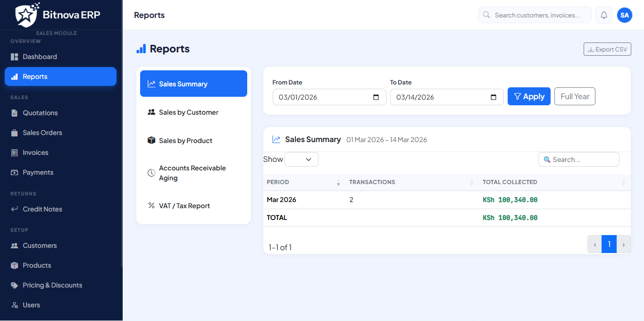Click the Apply filter button
The height and width of the screenshot is (321, 644).
(x=529, y=96)
